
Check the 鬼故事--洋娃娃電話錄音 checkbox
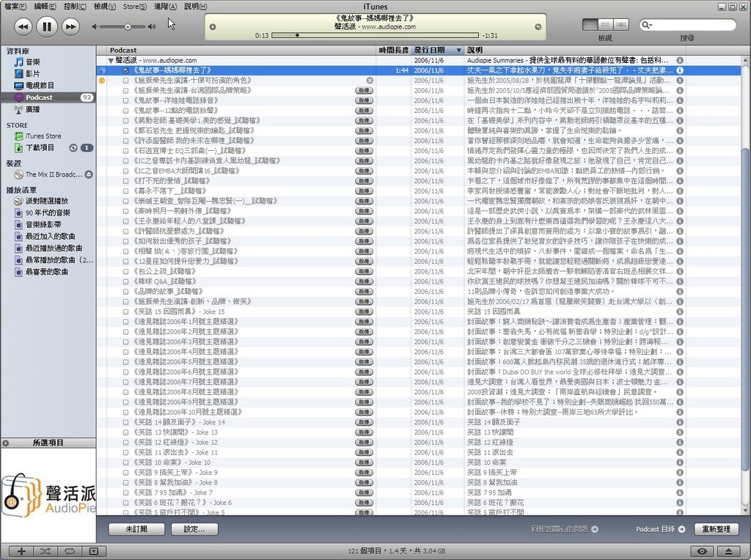coord(125,100)
